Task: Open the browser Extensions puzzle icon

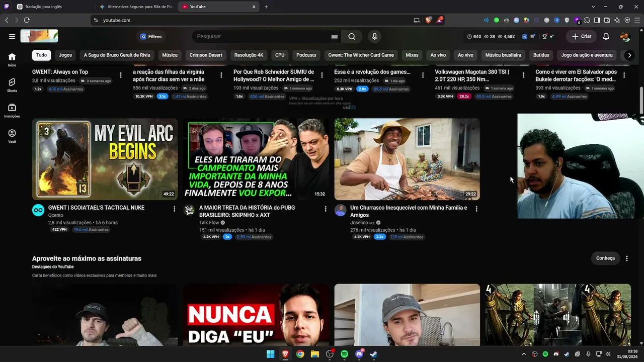Action: [x=587, y=20]
